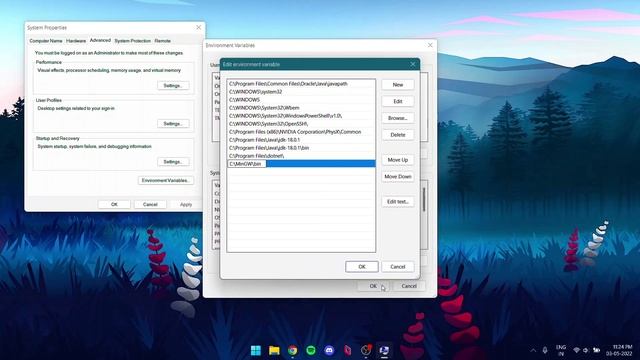Open Spotify from the taskbar

pos(311,350)
